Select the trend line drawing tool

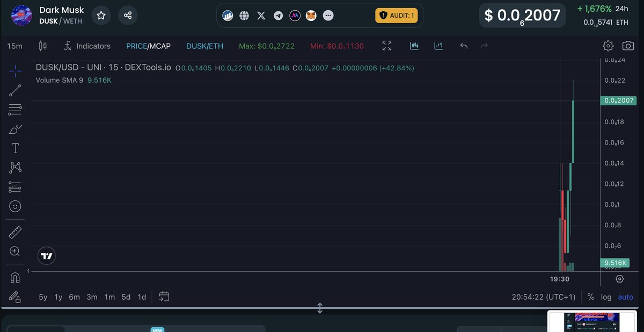coord(15,90)
